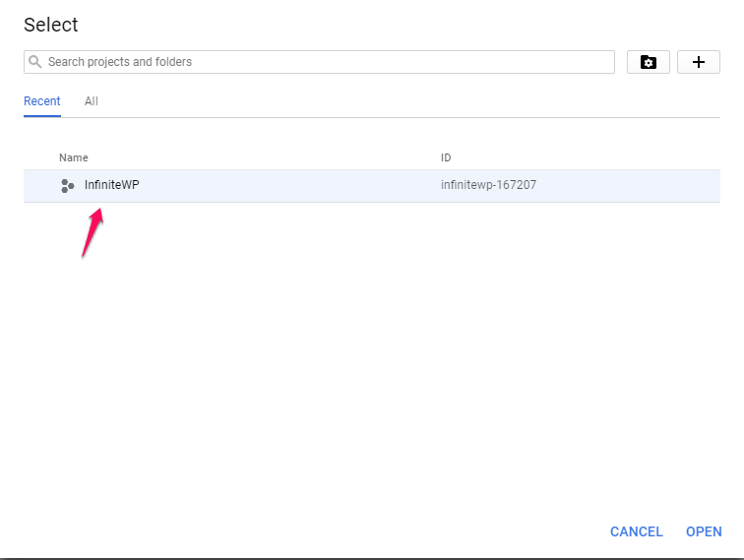Open manage resources folder-gear icon
Image resolution: width=744 pixels, height=560 pixels.
pyautogui.click(x=649, y=62)
